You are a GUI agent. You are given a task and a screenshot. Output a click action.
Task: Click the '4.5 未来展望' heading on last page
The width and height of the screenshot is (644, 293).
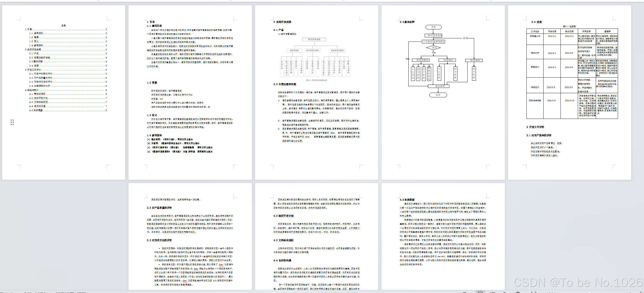click(407, 200)
